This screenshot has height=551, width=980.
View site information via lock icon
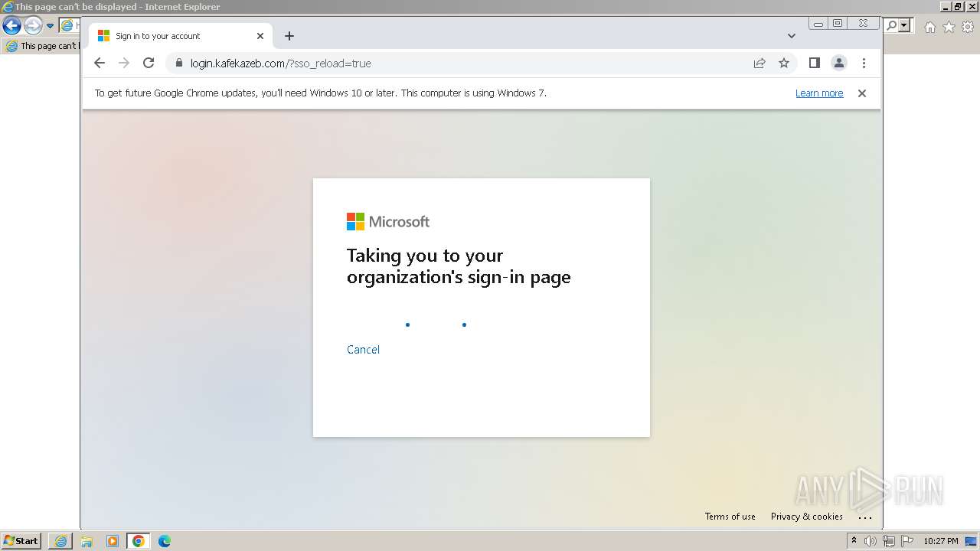178,64
